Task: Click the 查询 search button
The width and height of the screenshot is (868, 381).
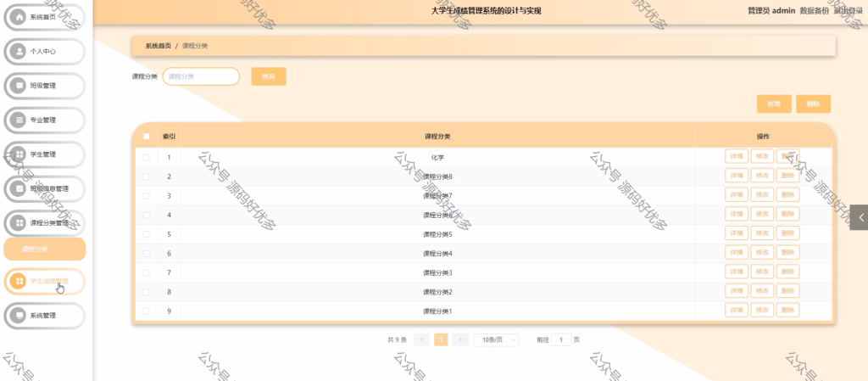Action: pyautogui.click(x=269, y=76)
